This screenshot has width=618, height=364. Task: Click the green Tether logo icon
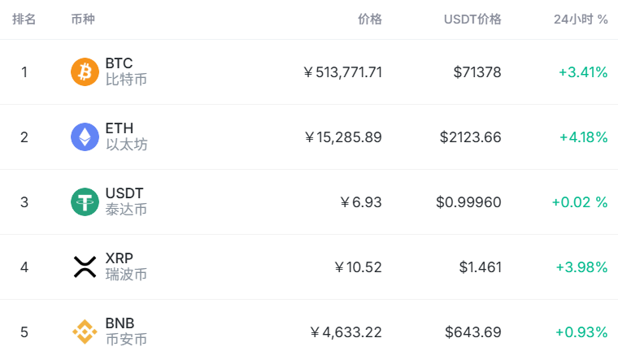pyautogui.click(x=85, y=201)
